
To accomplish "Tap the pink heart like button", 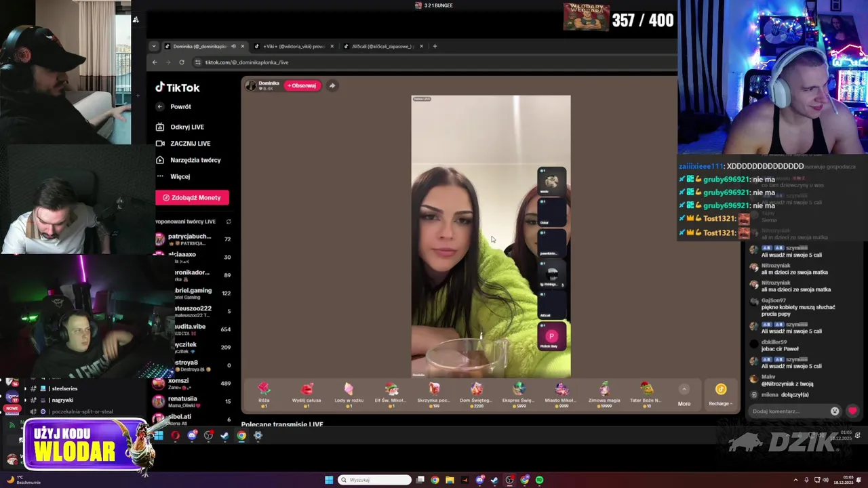I will (852, 411).
